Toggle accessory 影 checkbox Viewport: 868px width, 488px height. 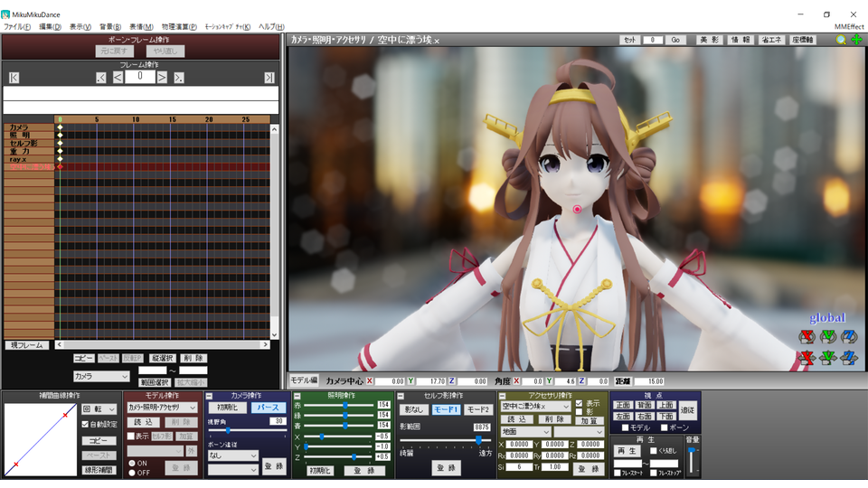tap(579, 412)
